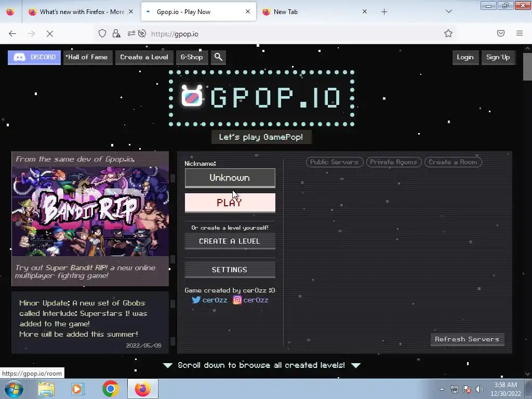Click Refresh Servers button
The width and height of the screenshot is (532, 399).
[x=467, y=339]
